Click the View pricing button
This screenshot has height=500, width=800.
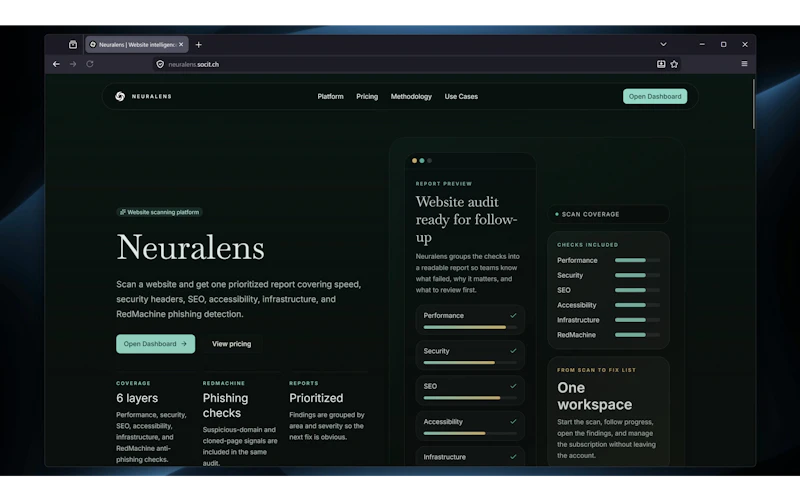pyautogui.click(x=232, y=344)
